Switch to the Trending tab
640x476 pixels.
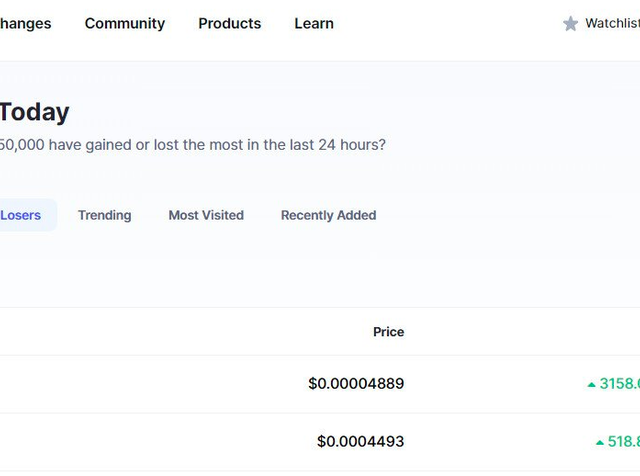click(x=104, y=215)
